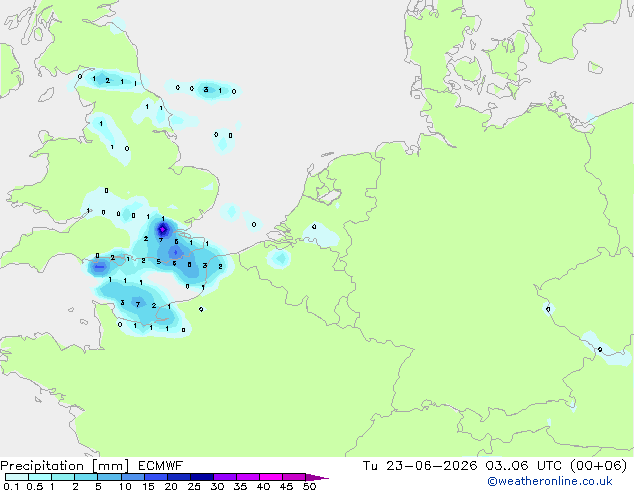The width and height of the screenshot is (634, 490).
Task: Select the 'ECMWF' model label
Action: click(161, 466)
